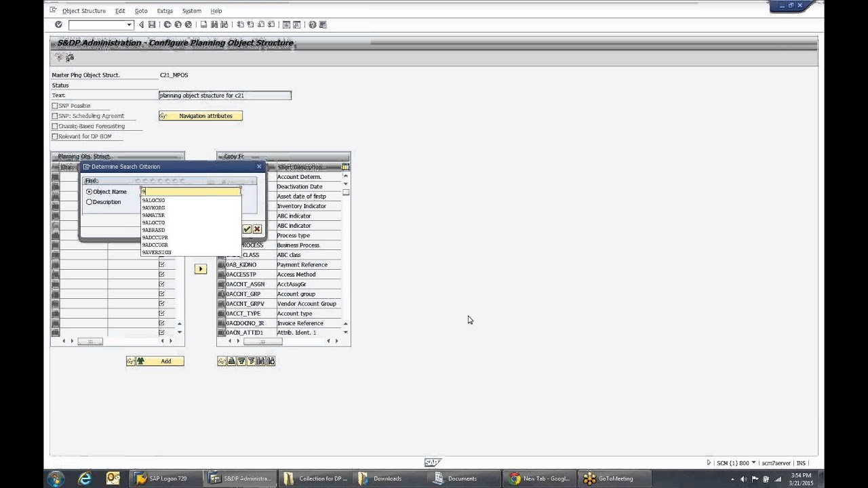This screenshot has width=868, height=488.
Task: Click the green Enter checkmark in toolbar
Action: [x=58, y=24]
